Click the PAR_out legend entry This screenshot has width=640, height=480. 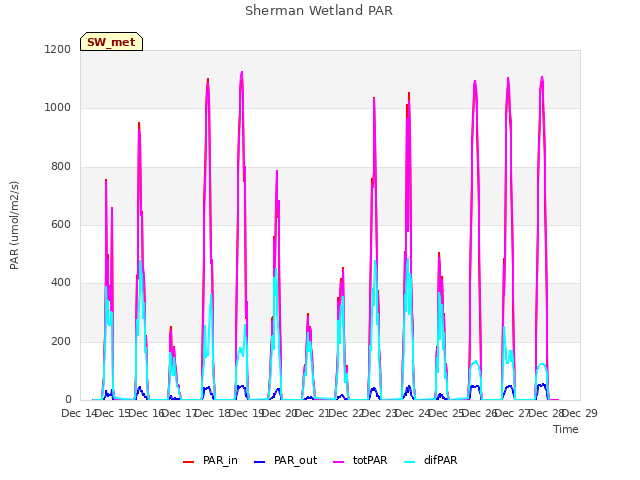(x=285, y=460)
